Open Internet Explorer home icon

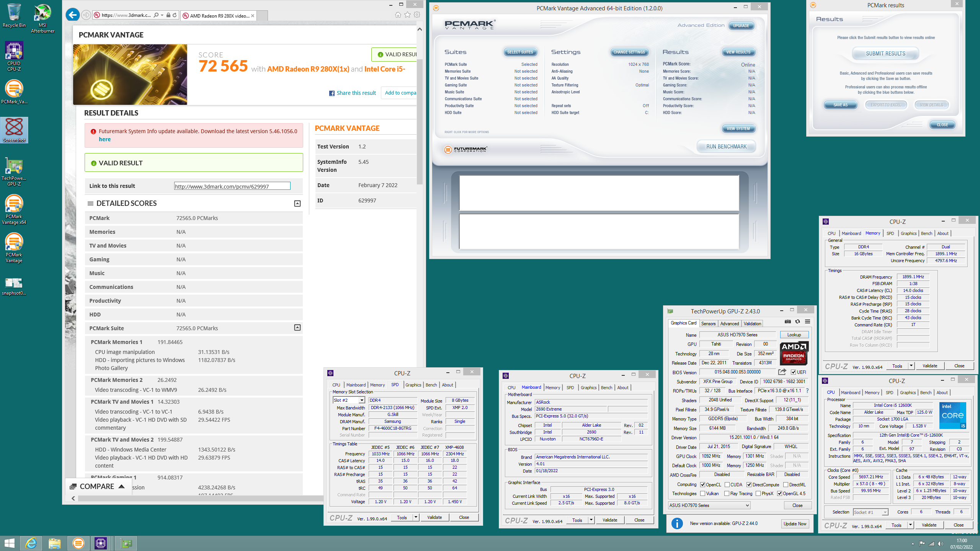(x=398, y=15)
